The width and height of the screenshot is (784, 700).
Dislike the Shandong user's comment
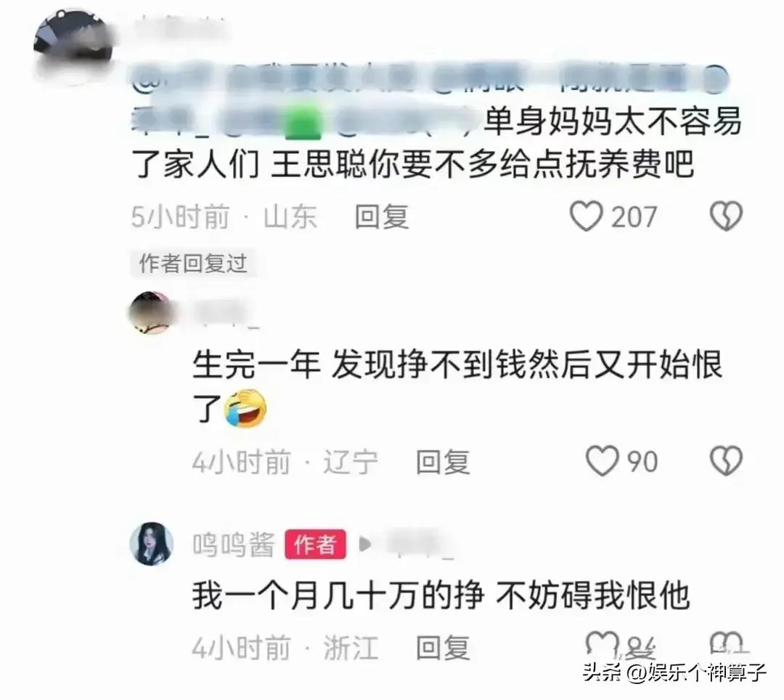(726, 216)
